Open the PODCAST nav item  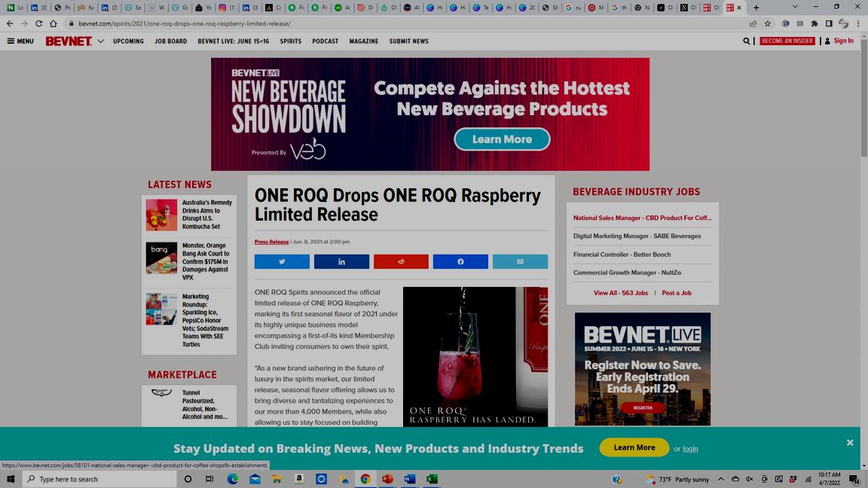pos(325,41)
